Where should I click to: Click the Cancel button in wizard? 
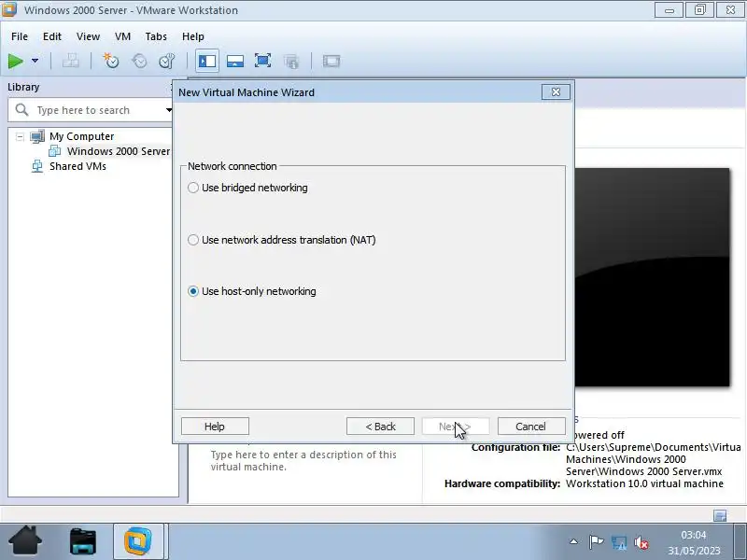pos(531,427)
